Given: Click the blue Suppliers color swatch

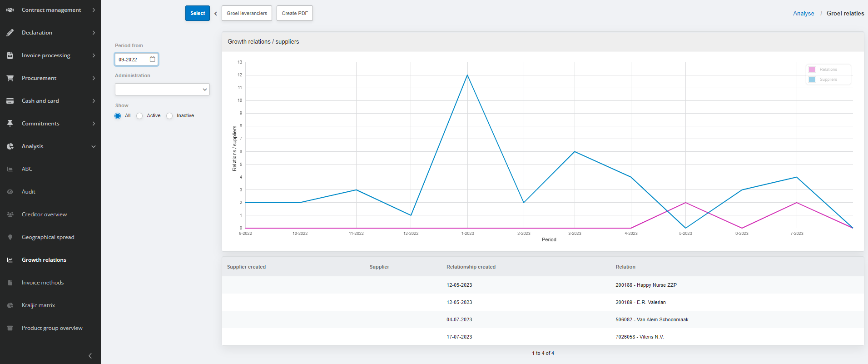Looking at the screenshot, I should (x=812, y=80).
